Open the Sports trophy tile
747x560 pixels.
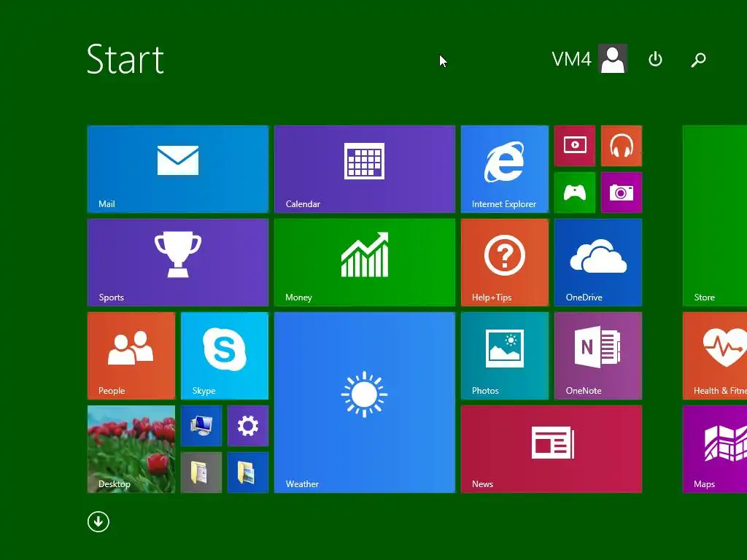178,262
